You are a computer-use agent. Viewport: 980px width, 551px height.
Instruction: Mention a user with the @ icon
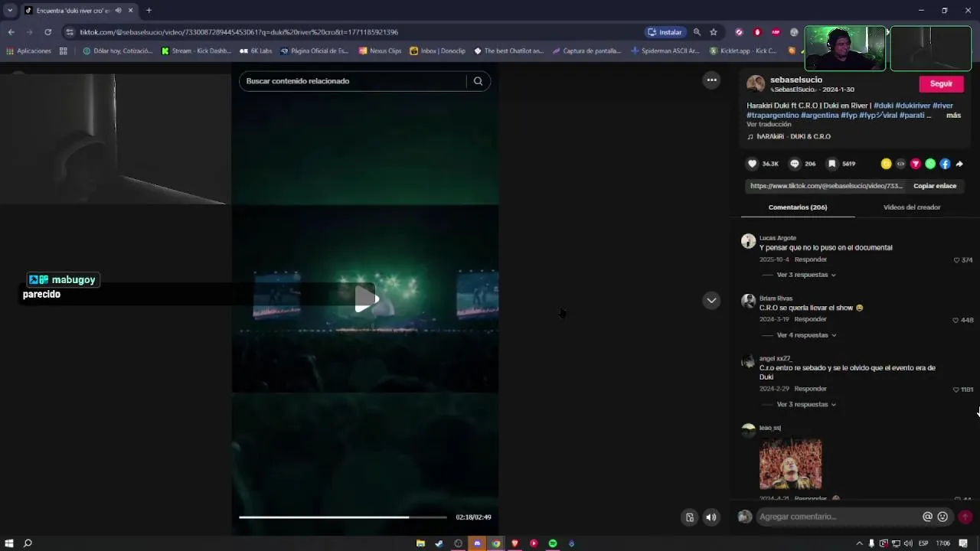[x=927, y=517]
